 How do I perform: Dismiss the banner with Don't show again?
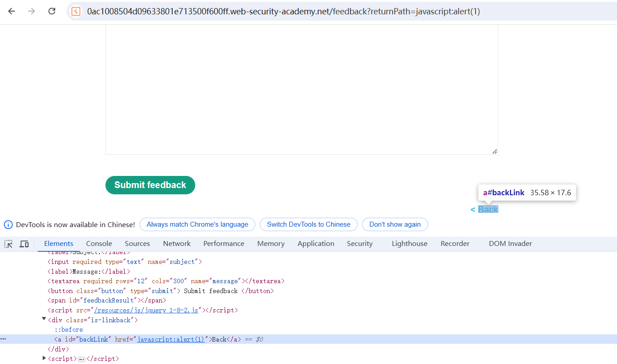click(395, 224)
